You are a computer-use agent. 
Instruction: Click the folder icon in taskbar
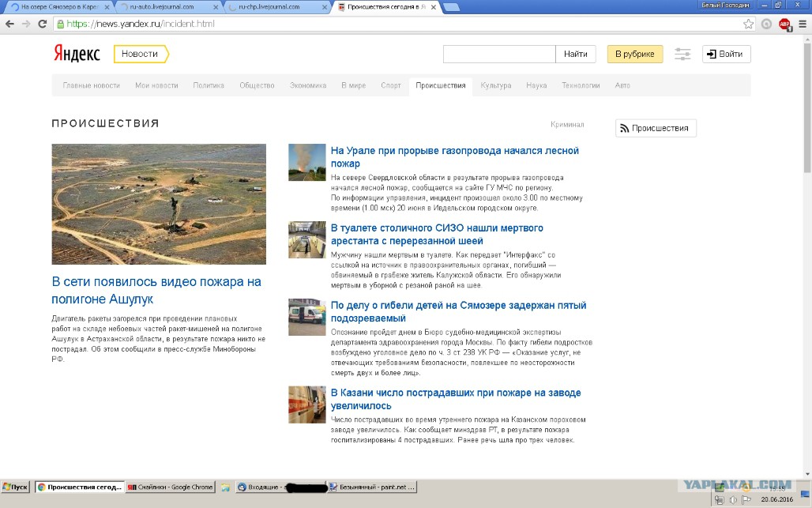pyautogui.click(x=225, y=487)
